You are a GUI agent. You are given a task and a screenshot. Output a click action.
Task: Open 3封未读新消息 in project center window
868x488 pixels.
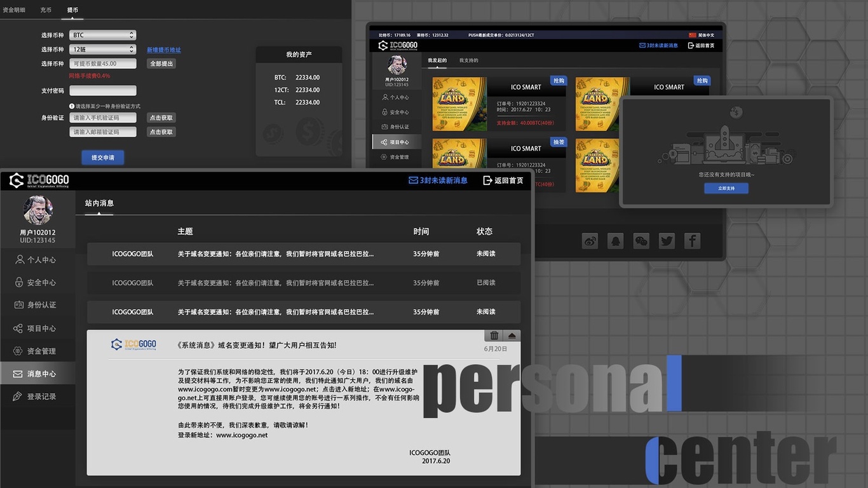658,46
